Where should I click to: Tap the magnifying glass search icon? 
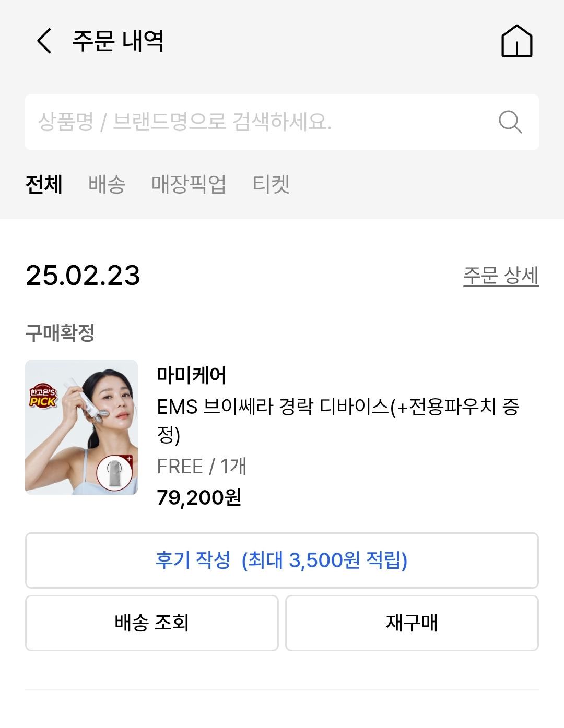click(510, 122)
